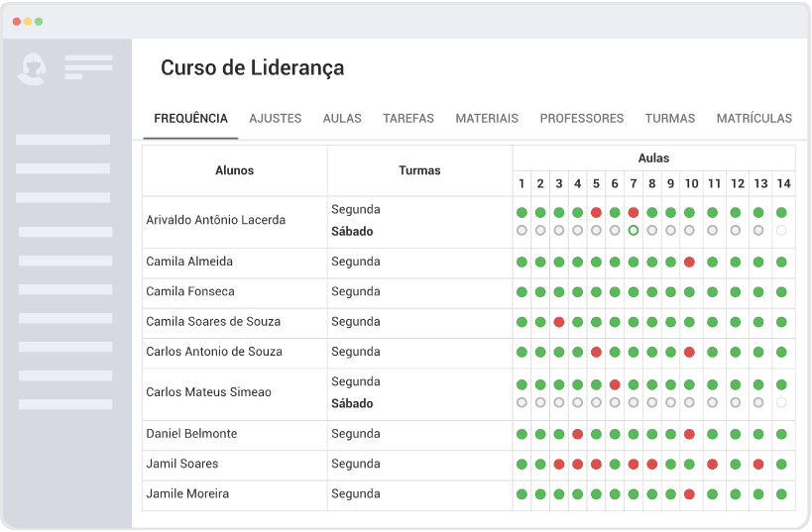Open student Jamile Moreira
This screenshot has height=532, width=812.
187,493
